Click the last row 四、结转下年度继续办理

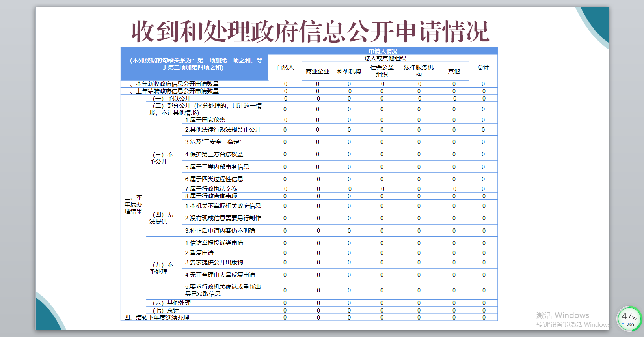click(x=157, y=318)
